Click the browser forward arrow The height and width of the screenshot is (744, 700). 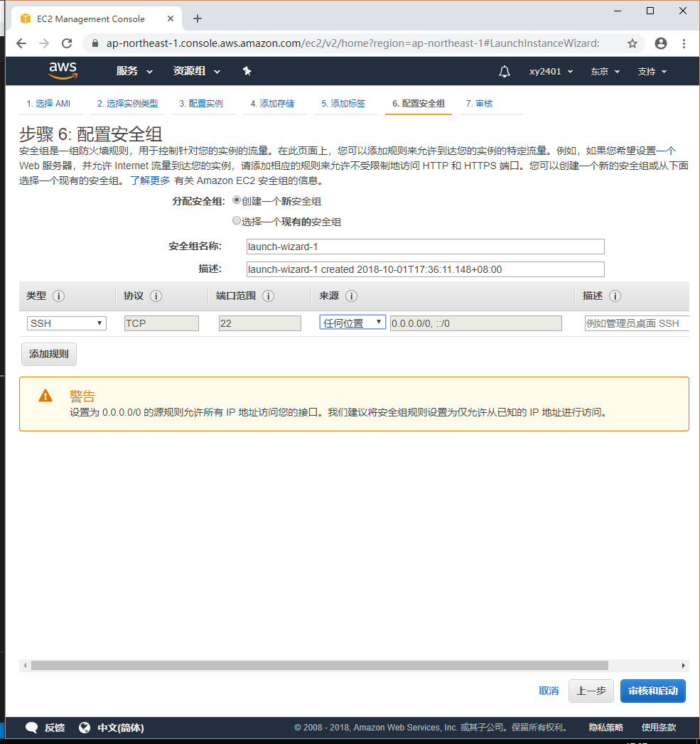point(44,43)
